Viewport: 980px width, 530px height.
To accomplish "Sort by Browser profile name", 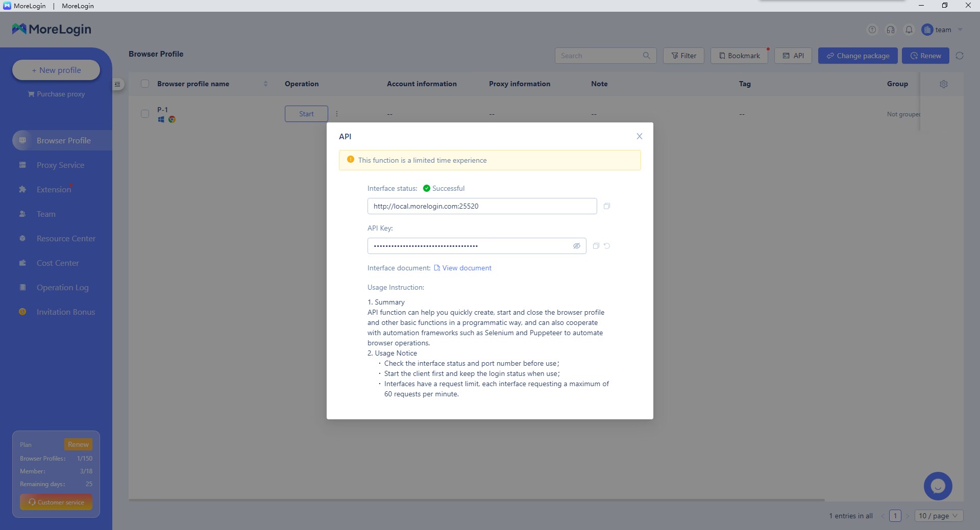I will click(265, 84).
